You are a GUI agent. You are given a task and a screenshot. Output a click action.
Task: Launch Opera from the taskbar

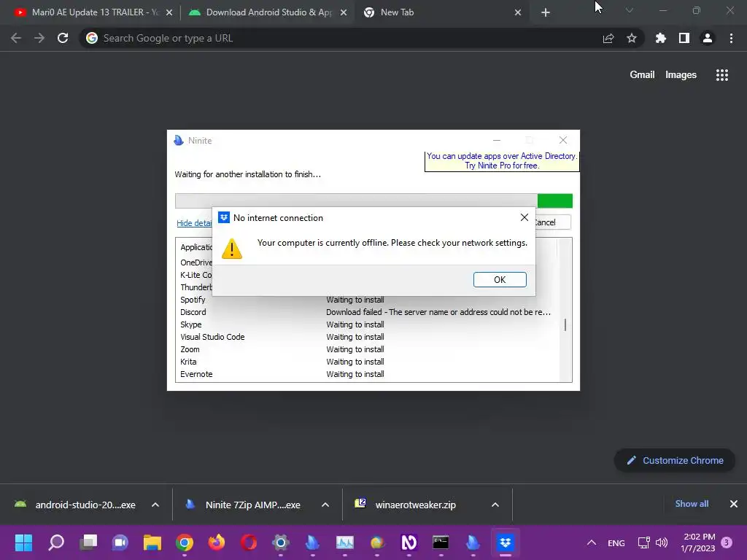pyautogui.click(x=249, y=542)
